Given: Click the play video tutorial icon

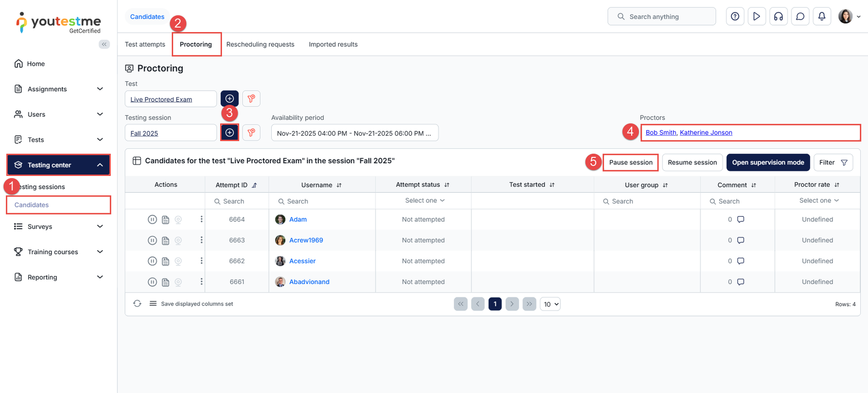Looking at the screenshot, I should pyautogui.click(x=757, y=16).
